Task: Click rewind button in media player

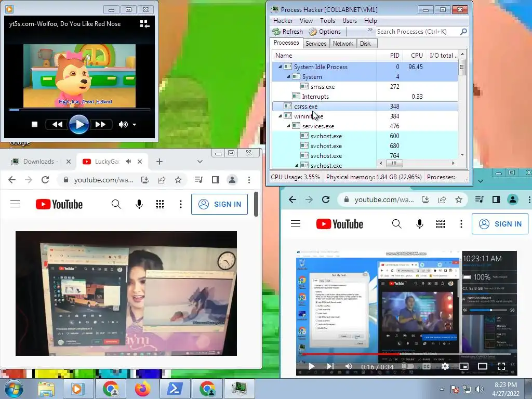Action: [x=57, y=125]
